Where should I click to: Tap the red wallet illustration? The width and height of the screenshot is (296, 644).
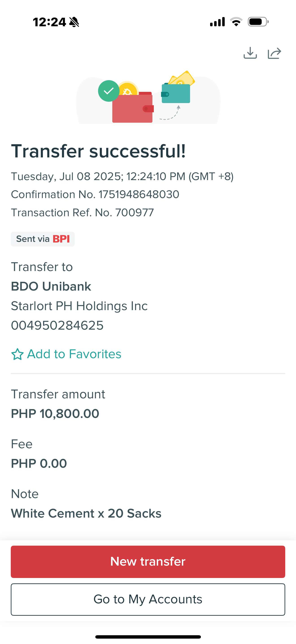point(132,109)
